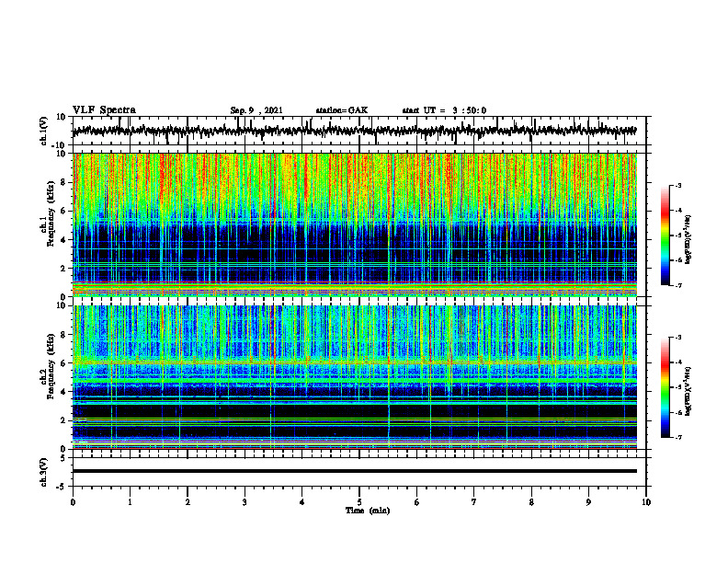Viewport: 728px width, 563px height.
Task: Click tick label 5 on the time axis
Action: point(359,502)
